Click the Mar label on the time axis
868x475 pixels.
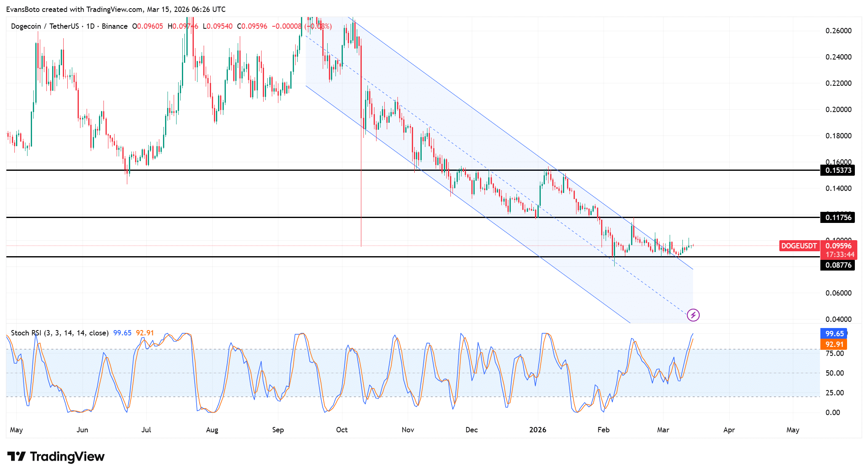(664, 430)
